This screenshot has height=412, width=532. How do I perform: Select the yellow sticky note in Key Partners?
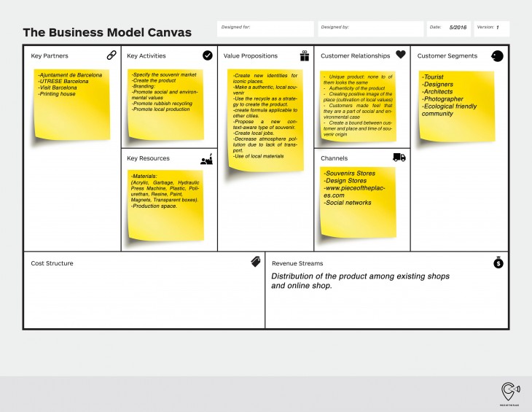click(x=71, y=104)
